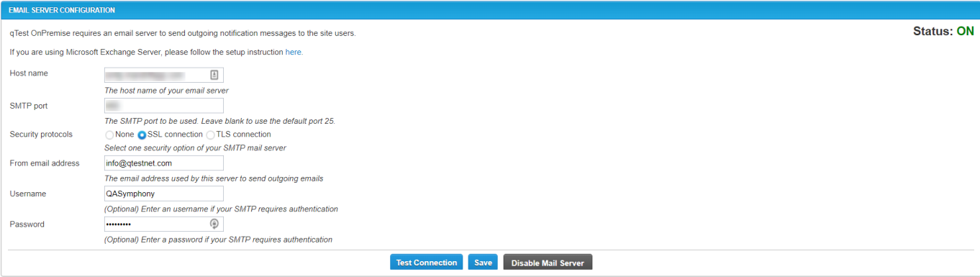
Task: Click the qTest OnPremise description sentence
Action: pyautogui.click(x=183, y=33)
